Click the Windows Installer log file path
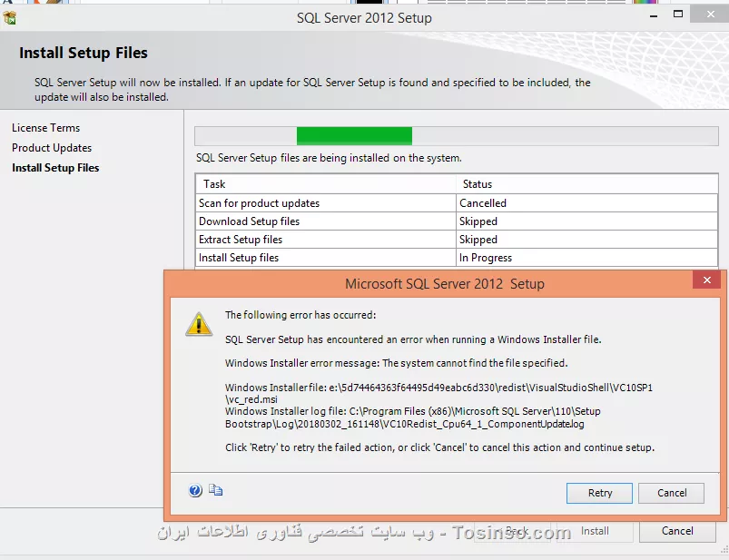The height and width of the screenshot is (560, 729). click(413, 418)
